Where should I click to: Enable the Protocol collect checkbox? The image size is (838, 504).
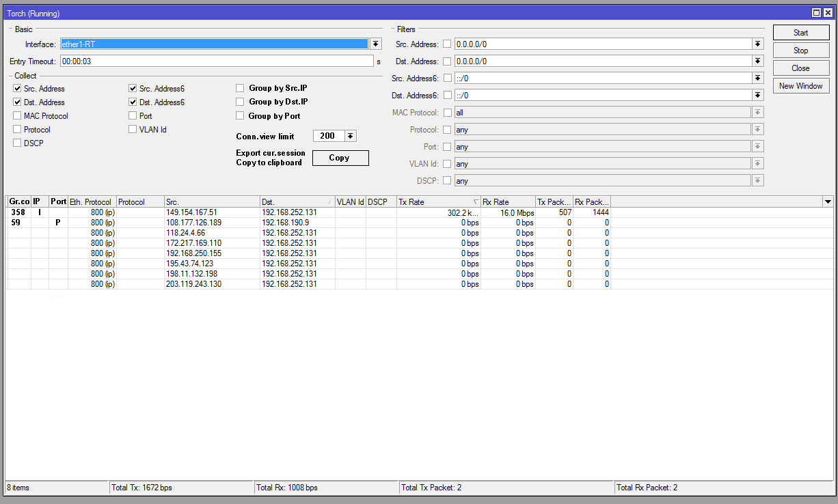[x=17, y=130]
